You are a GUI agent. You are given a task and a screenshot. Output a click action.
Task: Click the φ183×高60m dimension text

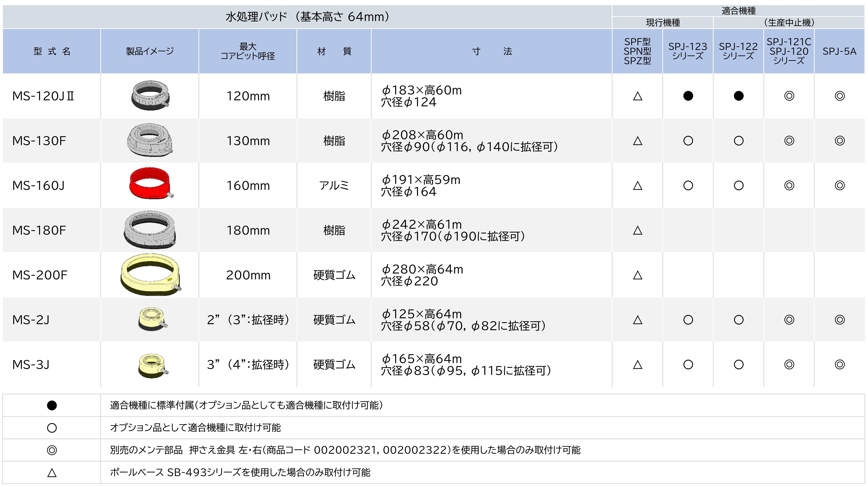[421, 90]
